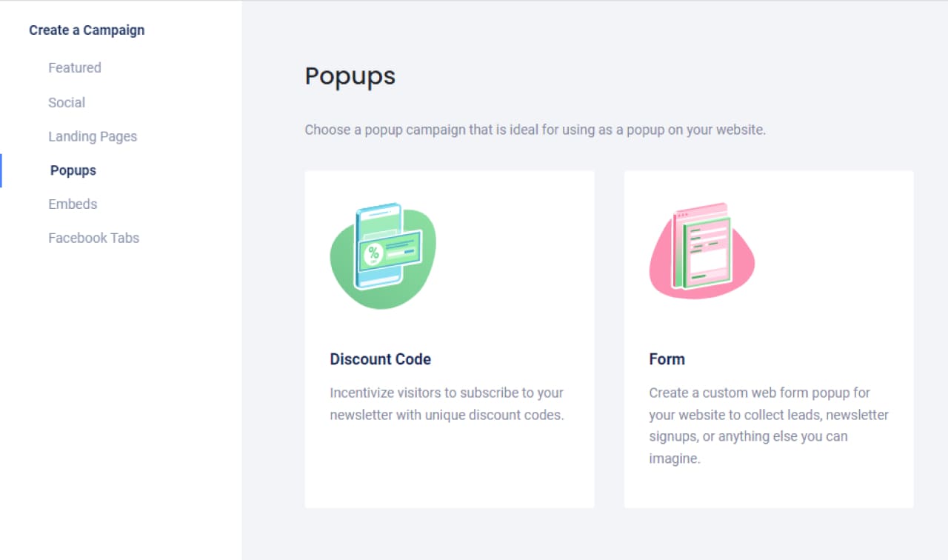Open the Embeds category
The image size is (948, 560).
click(x=73, y=204)
